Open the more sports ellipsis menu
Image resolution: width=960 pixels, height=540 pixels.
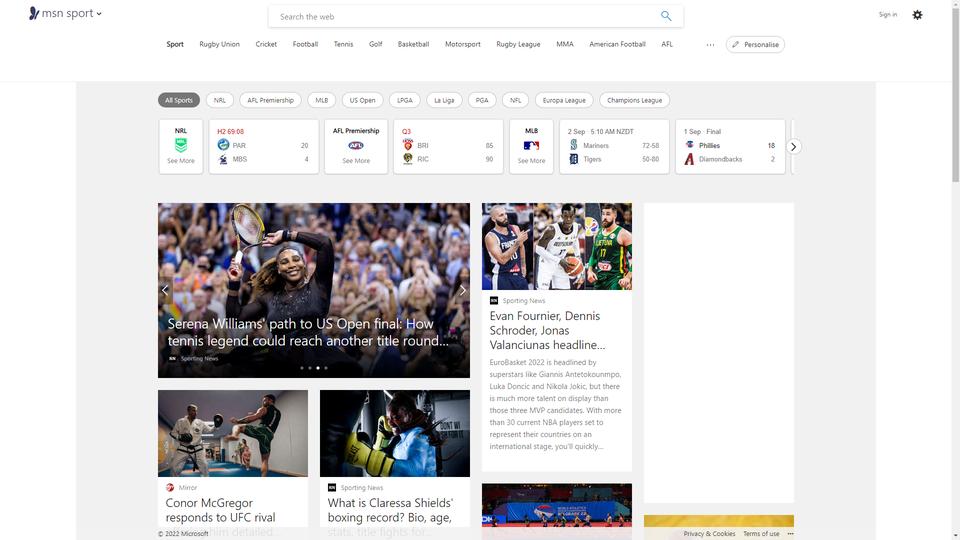[x=710, y=45]
